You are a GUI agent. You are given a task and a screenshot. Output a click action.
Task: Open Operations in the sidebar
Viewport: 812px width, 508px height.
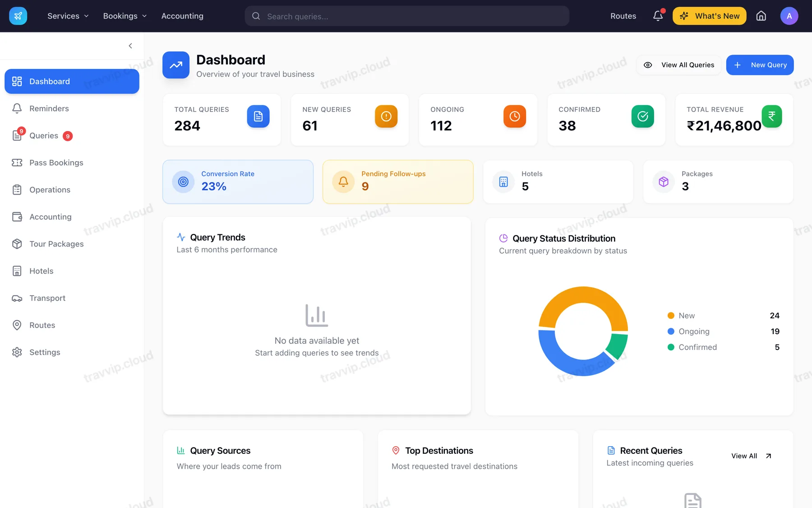(x=72, y=190)
